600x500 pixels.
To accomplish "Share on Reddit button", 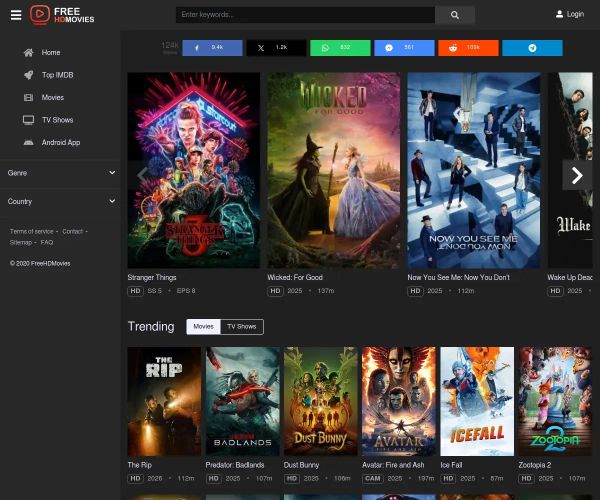I will [468, 48].
